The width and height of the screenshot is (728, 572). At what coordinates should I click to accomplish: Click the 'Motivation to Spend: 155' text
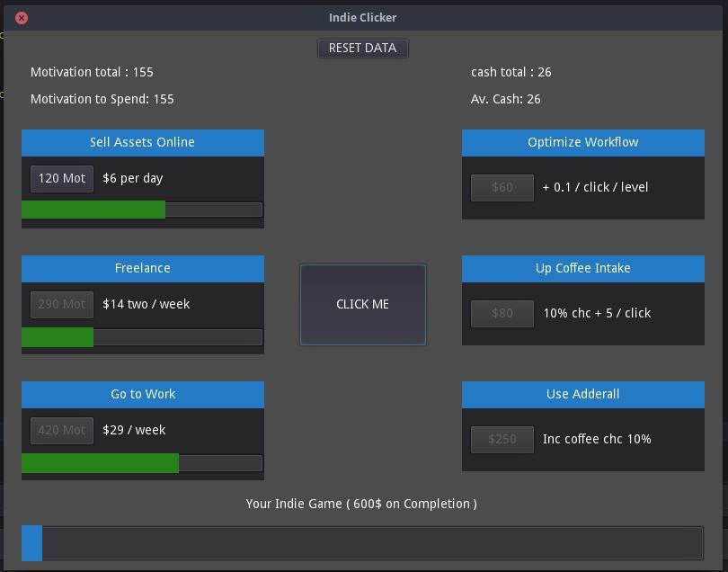click(x=102, y=100)
